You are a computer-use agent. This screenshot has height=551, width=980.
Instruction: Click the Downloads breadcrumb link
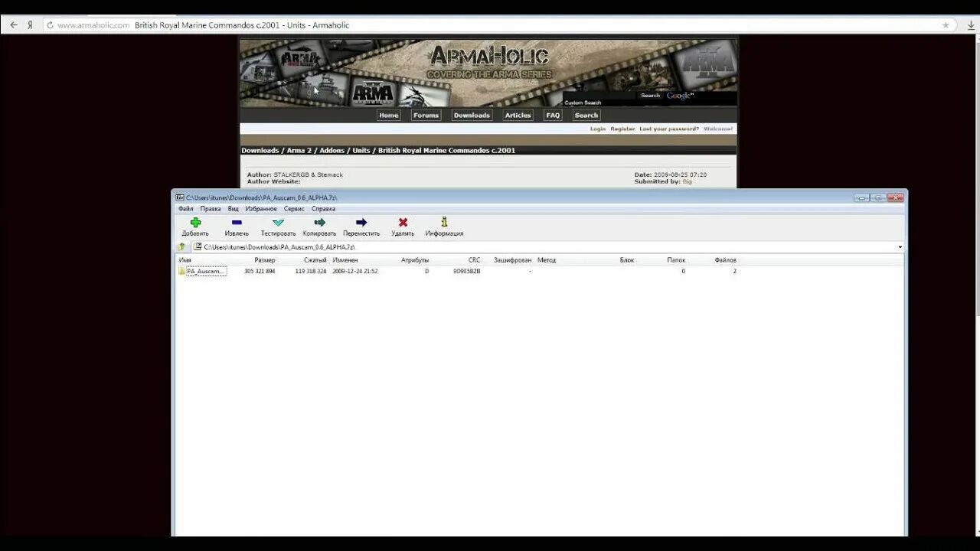pos(260,151)
